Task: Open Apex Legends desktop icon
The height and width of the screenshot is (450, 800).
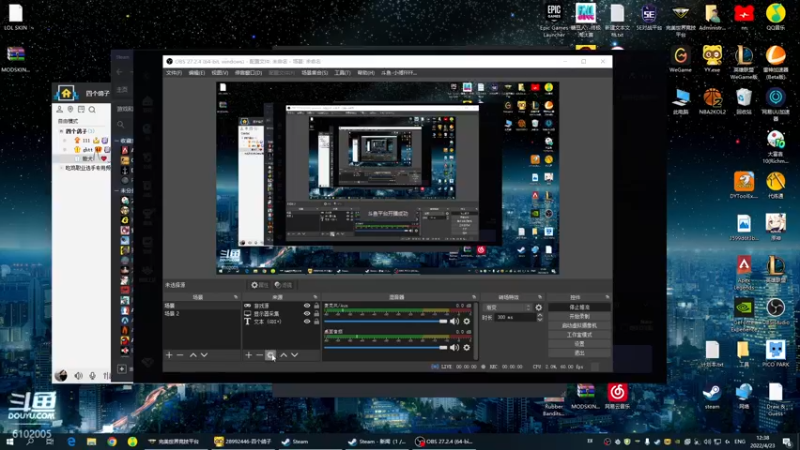Action: click(744, 272)
